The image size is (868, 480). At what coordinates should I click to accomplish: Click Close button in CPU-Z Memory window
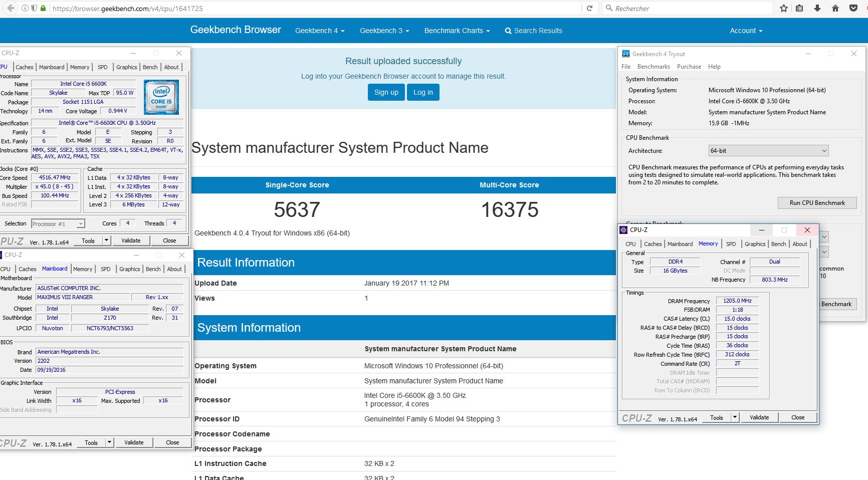(x=798, y=417)
